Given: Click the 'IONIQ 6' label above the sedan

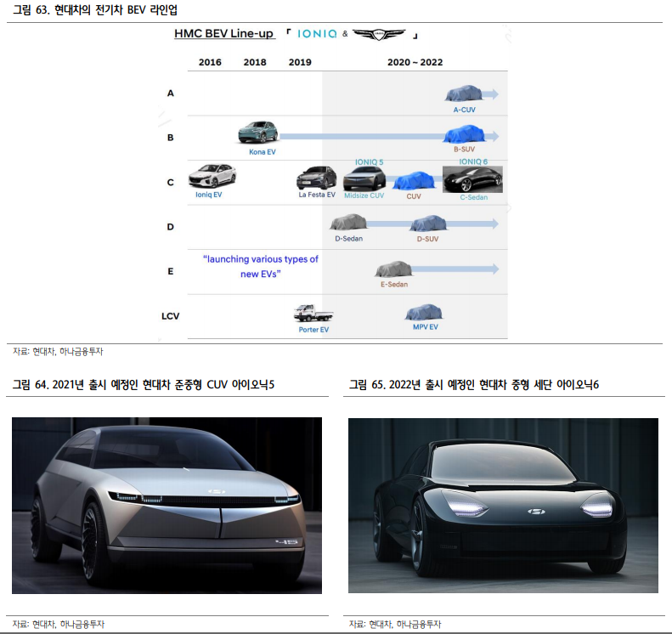Looking at the screenshot, I should click(x=473, y=161).
